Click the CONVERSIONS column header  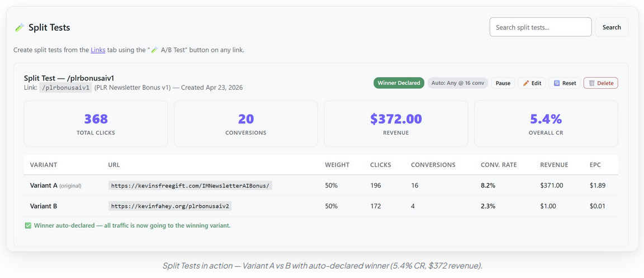coord(433,165)
